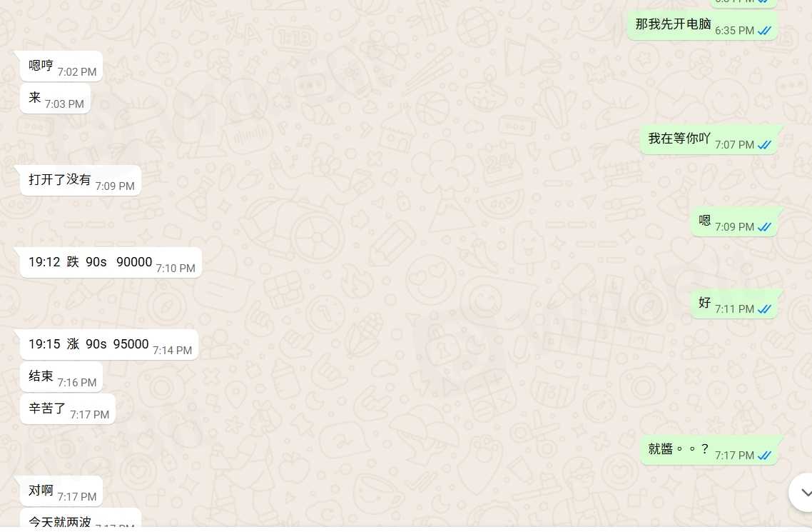Click the sent 那我先开电脑 message bubble
Screen dimensions: 812x532
702,25
